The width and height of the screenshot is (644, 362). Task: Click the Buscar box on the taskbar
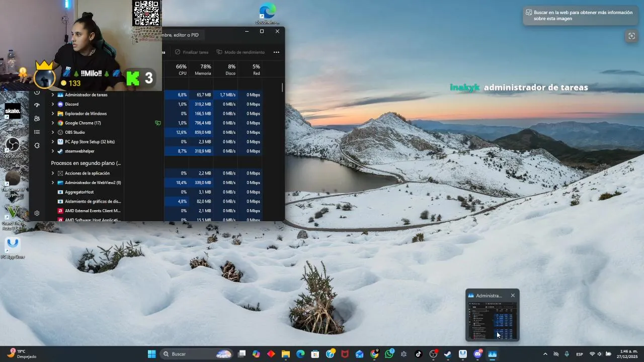[197, 354]
